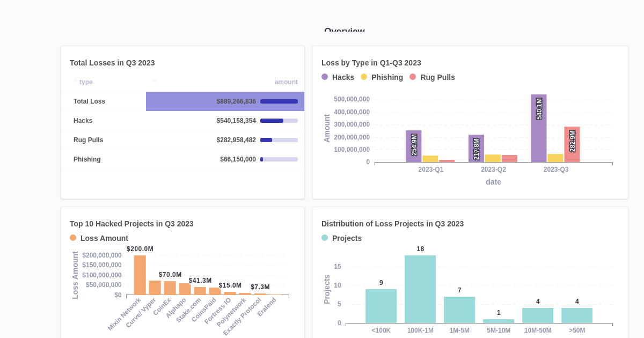
Task: Click the Total Losses in Q3 2023 panel title
Action: point(112,63)
